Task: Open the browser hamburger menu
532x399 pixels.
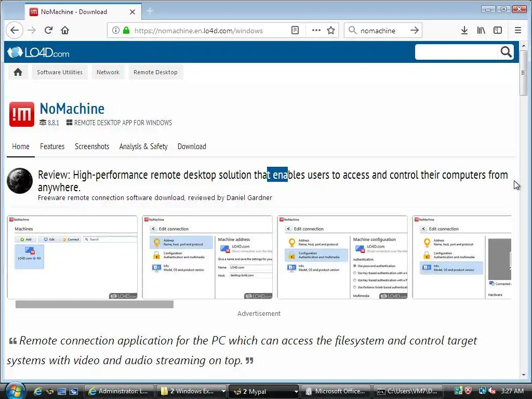Action: pos(518,31)
